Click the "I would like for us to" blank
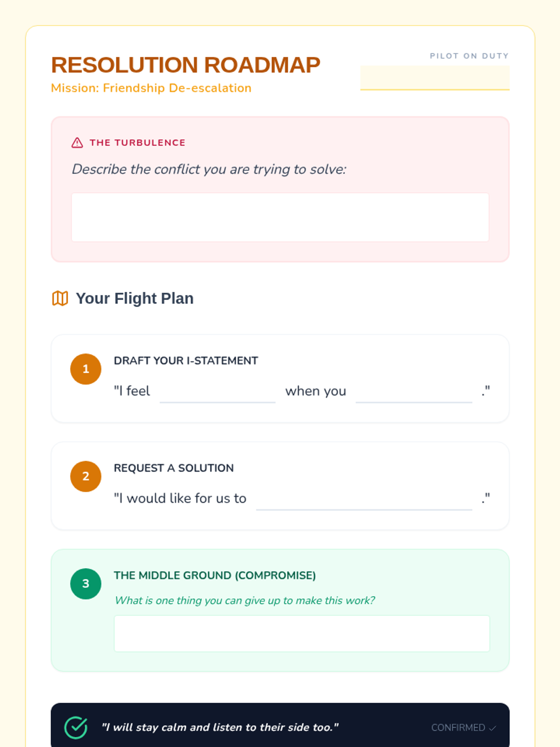The image size is (560, 747). pyautogui.click(x=364, y=499)
